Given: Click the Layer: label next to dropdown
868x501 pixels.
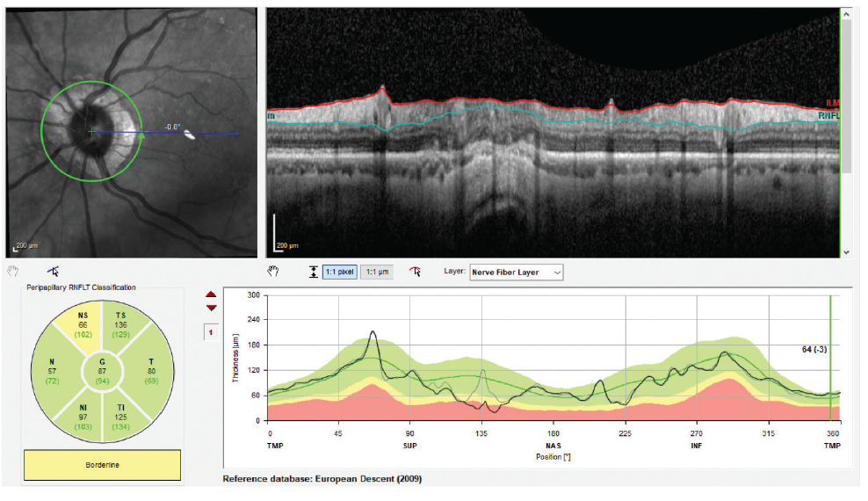Looking at the screenshot, I should tap(454, 272).
